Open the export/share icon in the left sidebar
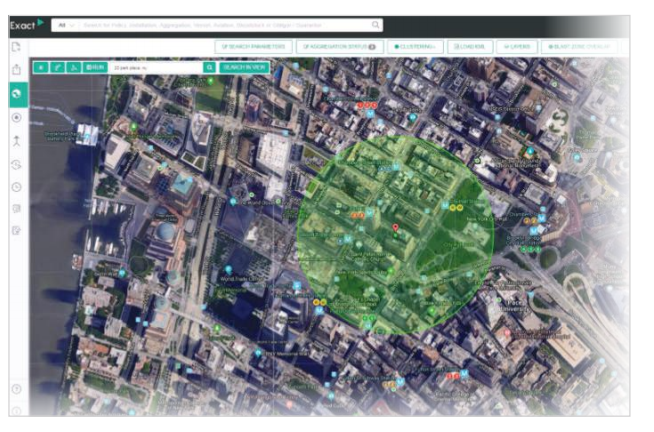The width and height of the screenshot is (654, 432). coord(16,69)
